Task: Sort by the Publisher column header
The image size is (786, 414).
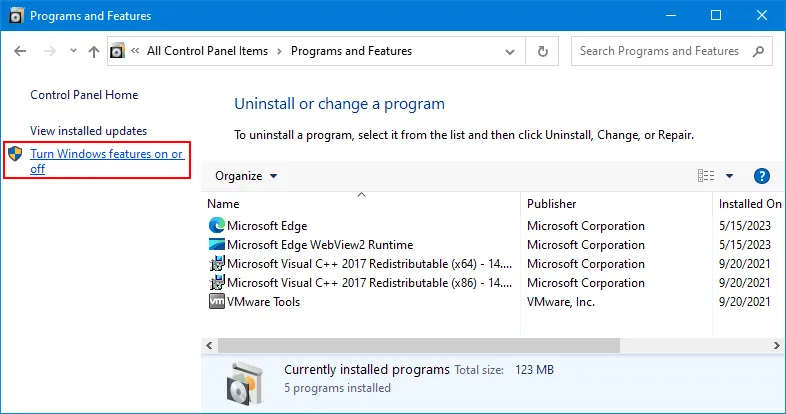Action: (552, 204)
